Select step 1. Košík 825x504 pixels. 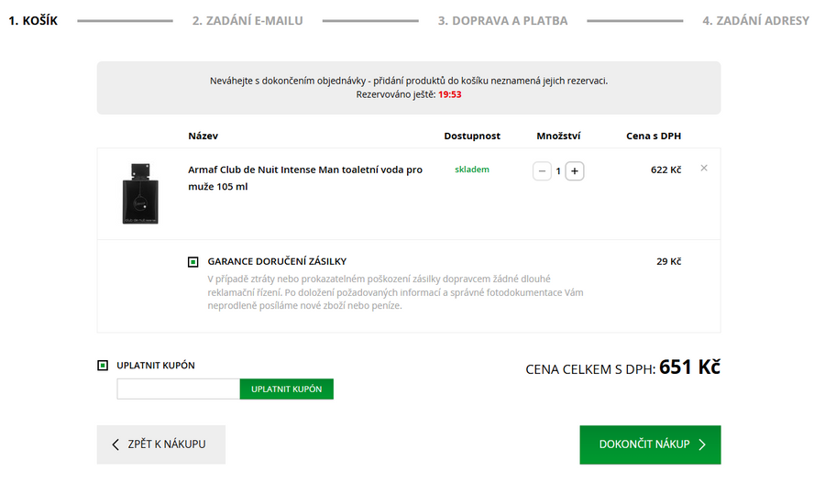click(33, 20)
